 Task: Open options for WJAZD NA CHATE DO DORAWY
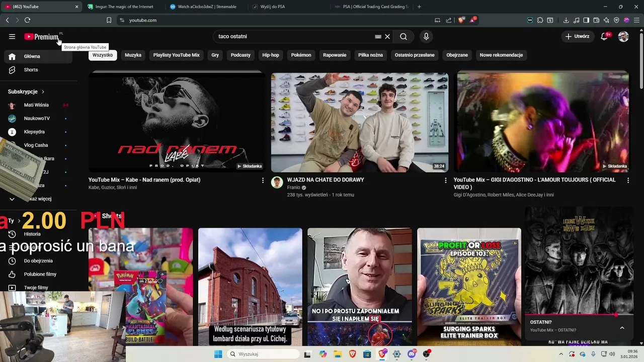[445, 180]
